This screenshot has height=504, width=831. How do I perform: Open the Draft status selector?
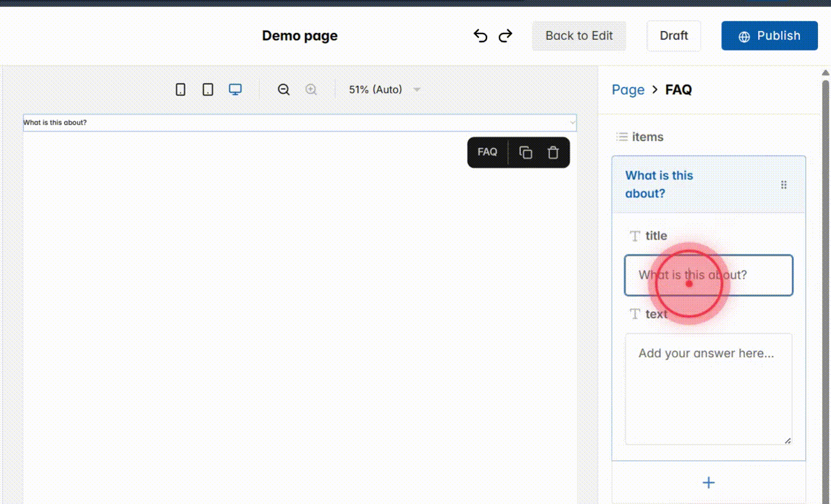point(673,35)
